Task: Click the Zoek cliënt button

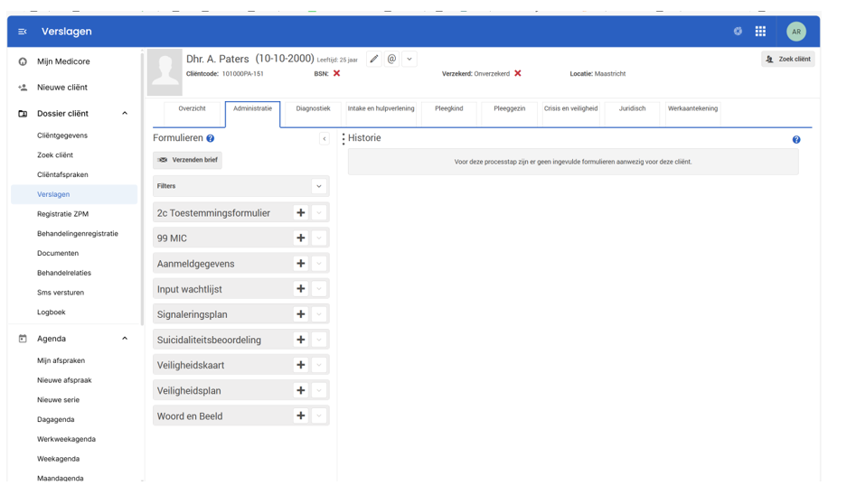Action: pyautogui.click(x=787, y=59)
